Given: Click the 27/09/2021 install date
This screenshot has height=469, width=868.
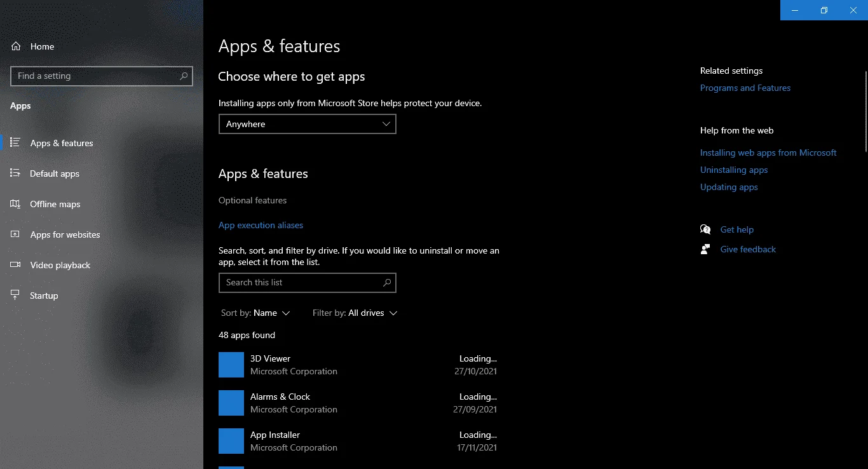Looking at the screenshot, I should 475,409.
